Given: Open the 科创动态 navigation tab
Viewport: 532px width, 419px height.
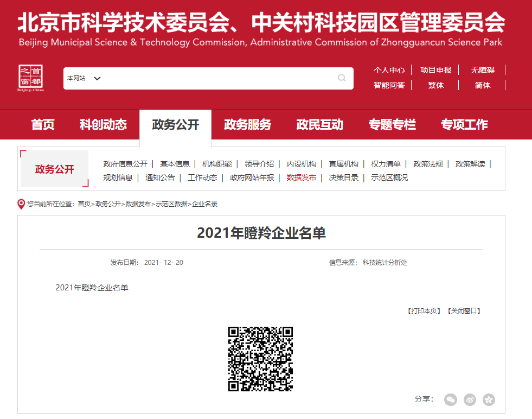Looking at the screenshot, I should [103, 125].
